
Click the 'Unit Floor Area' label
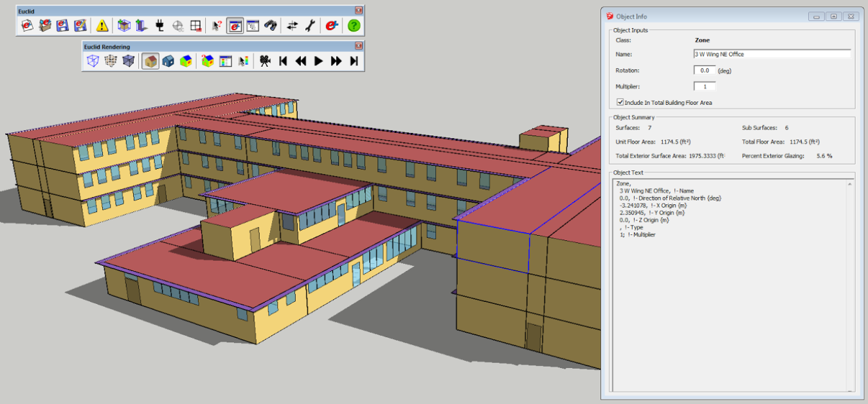(x=635, y=142)
